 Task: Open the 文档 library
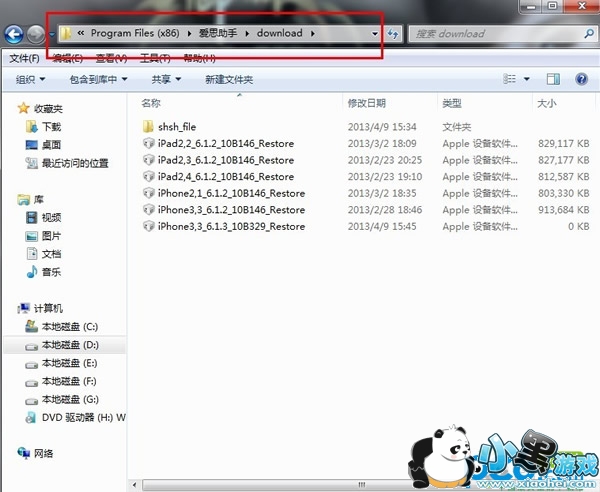tap(51, 254)
